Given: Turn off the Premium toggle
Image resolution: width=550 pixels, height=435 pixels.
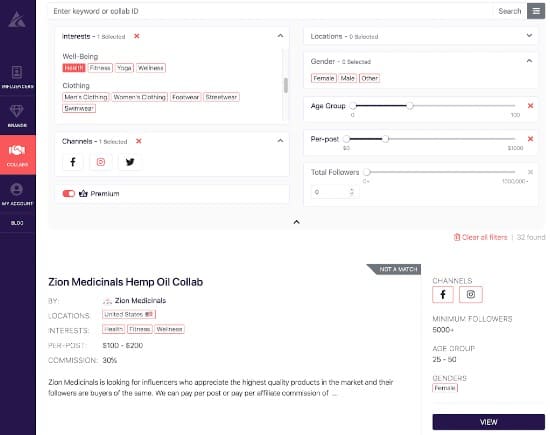Looking at the screenshot, I should [x=69, y=194].
